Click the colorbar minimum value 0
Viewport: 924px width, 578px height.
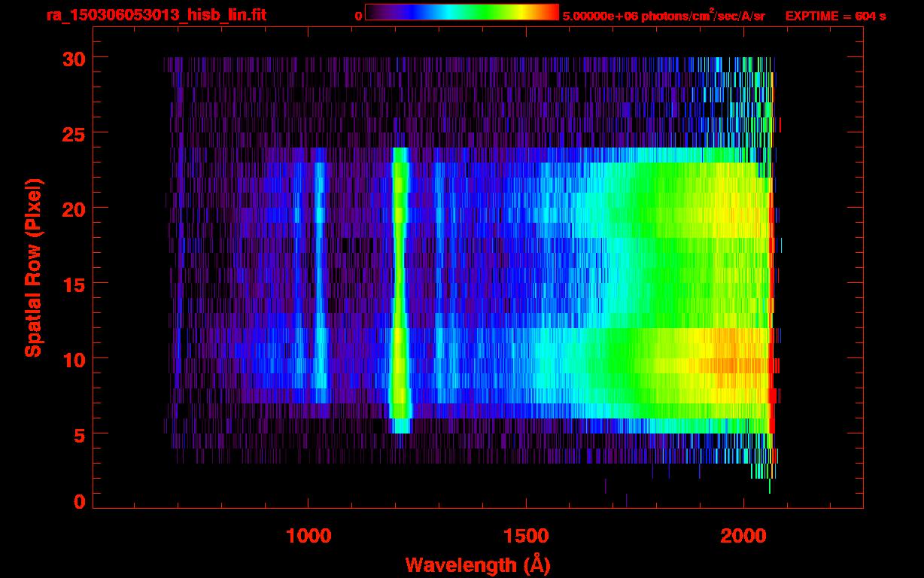pyautogui.click(x=359, y=16)
